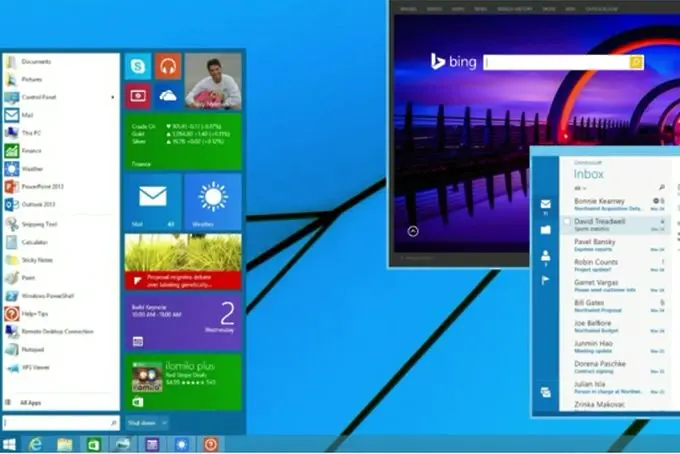The width and height of the screenshot is (680, 454).
Task: Launch Internet Explorer from the taskbar
Action: [x=36, y=444]
